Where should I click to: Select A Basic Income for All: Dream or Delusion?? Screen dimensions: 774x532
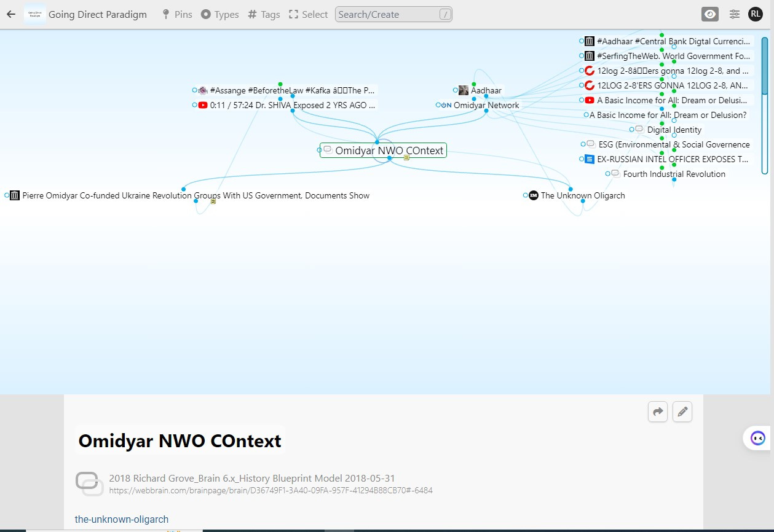coord(668,115)
